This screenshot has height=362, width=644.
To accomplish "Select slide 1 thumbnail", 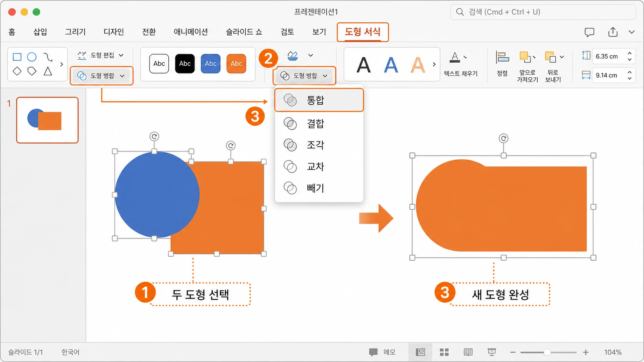I will [x=47, y=120].
